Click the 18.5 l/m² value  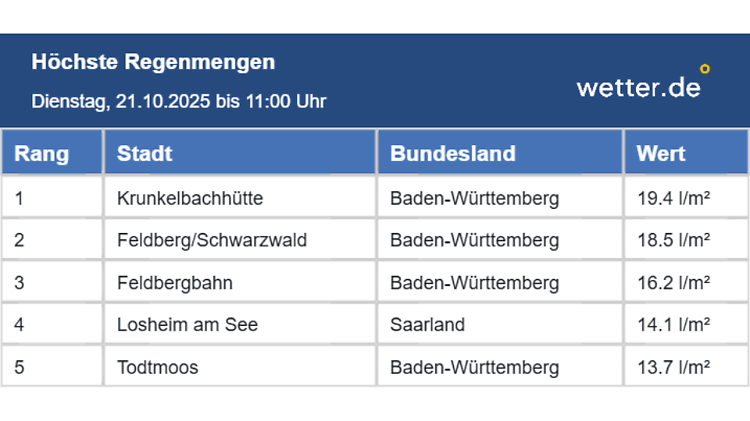pos(674,240)
